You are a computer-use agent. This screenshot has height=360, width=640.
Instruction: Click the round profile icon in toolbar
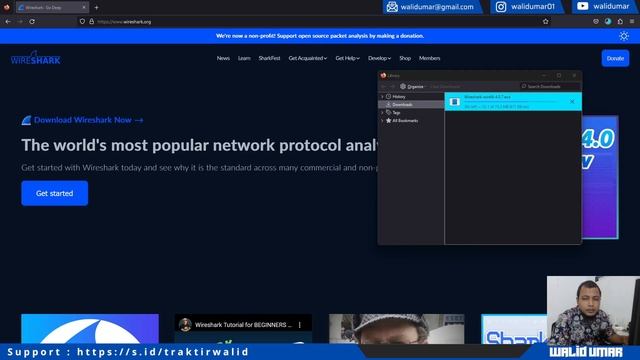coord(608,22)
